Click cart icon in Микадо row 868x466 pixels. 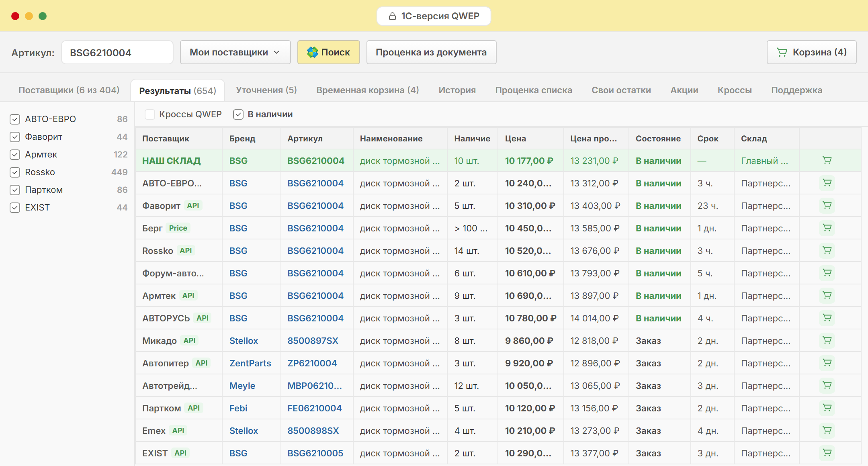coord(827,340)
